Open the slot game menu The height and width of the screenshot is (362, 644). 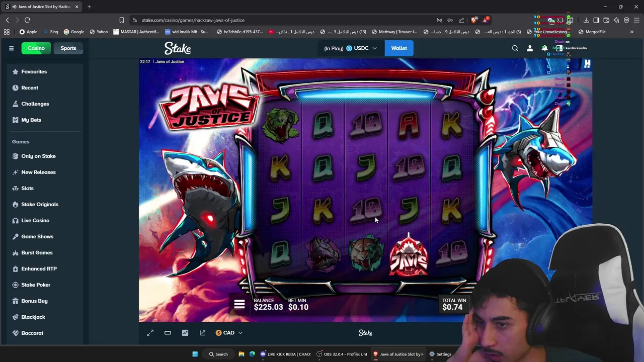tap(239, 304)
